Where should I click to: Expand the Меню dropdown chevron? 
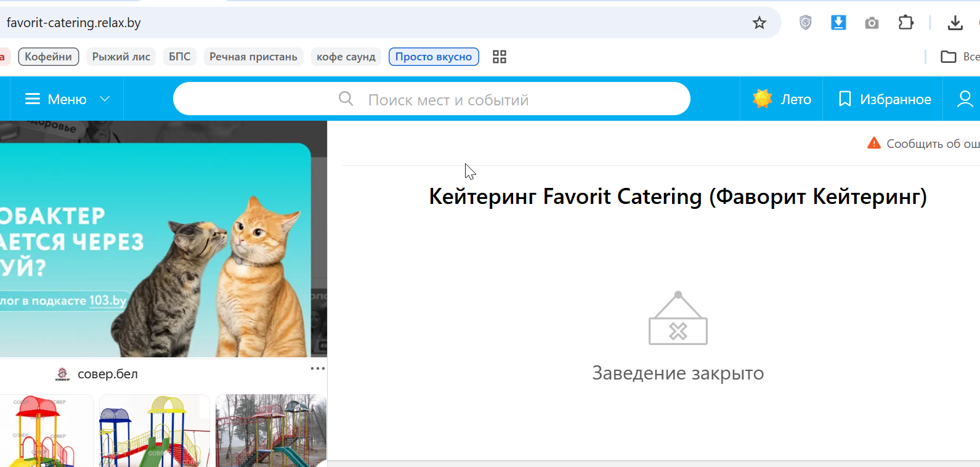105,99
